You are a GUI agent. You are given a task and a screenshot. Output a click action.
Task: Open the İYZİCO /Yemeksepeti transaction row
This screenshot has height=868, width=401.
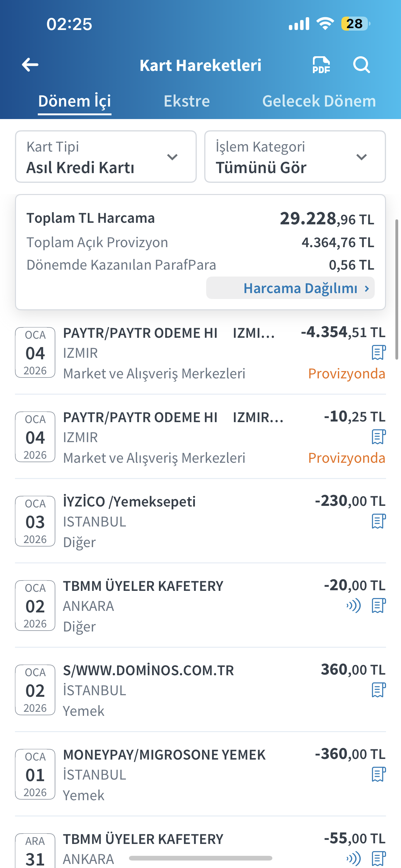pyautogui.click(x=200, y=521)
